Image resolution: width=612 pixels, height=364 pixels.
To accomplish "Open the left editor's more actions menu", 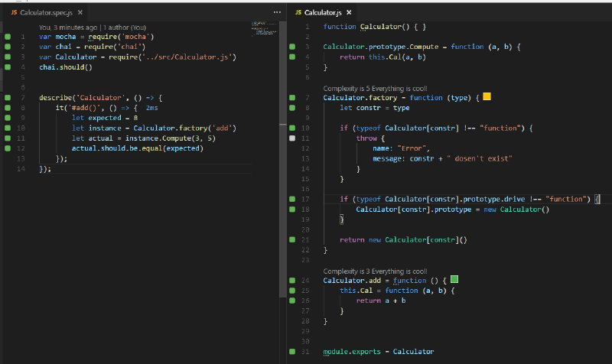I will click(277, 13).
